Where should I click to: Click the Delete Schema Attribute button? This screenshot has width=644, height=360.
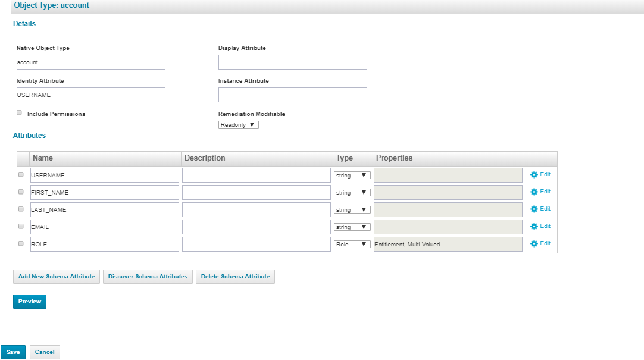point(235,276)
